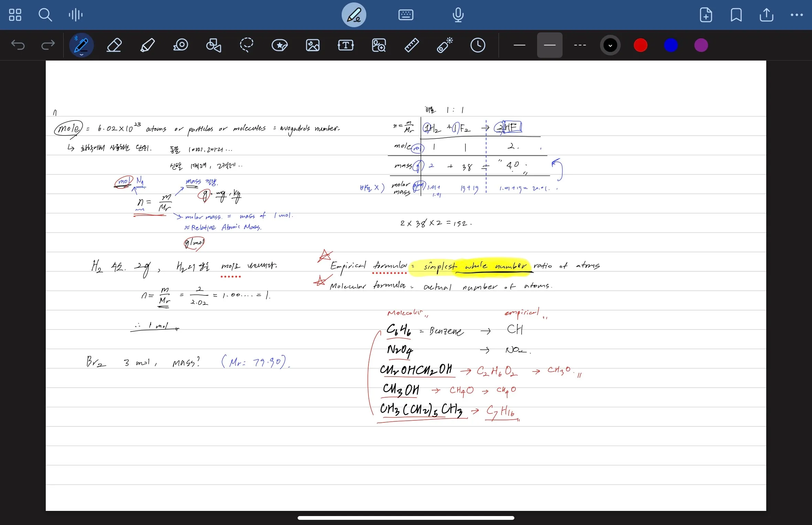Image resolution: width=812 pixels, height=525 pixels.
Task: Select the Text box tool
Action: [x=345, y=45]
